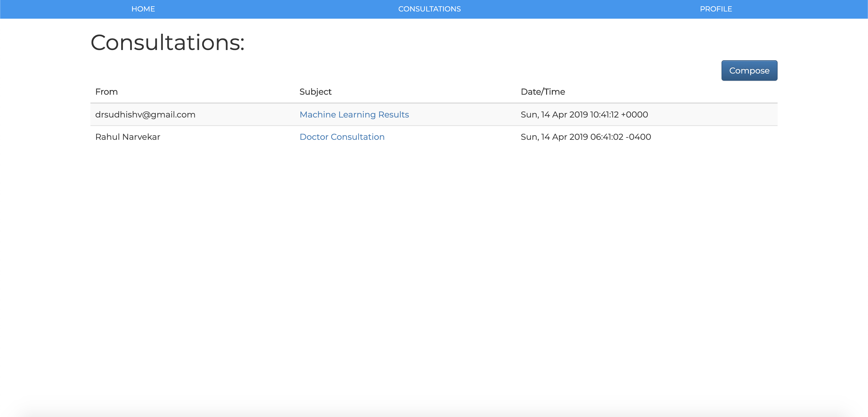Select the Rahul Narvekar sender cell
The width and height of the screenshot is (868, 417).
pos(128,137)
